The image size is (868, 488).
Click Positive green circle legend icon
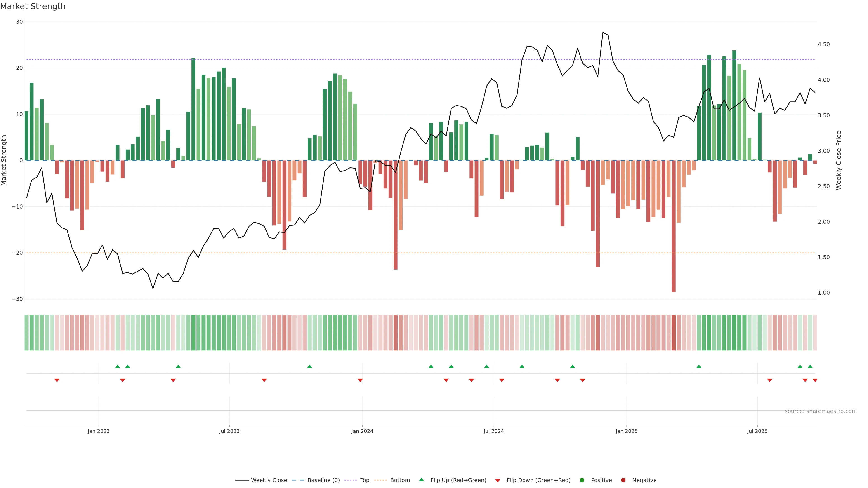(x=582, y=480)
